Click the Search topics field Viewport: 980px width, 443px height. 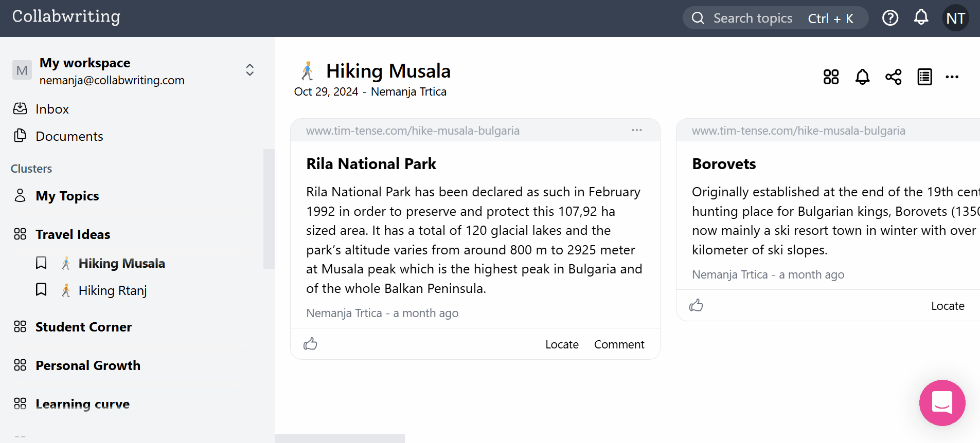[752, 19]
